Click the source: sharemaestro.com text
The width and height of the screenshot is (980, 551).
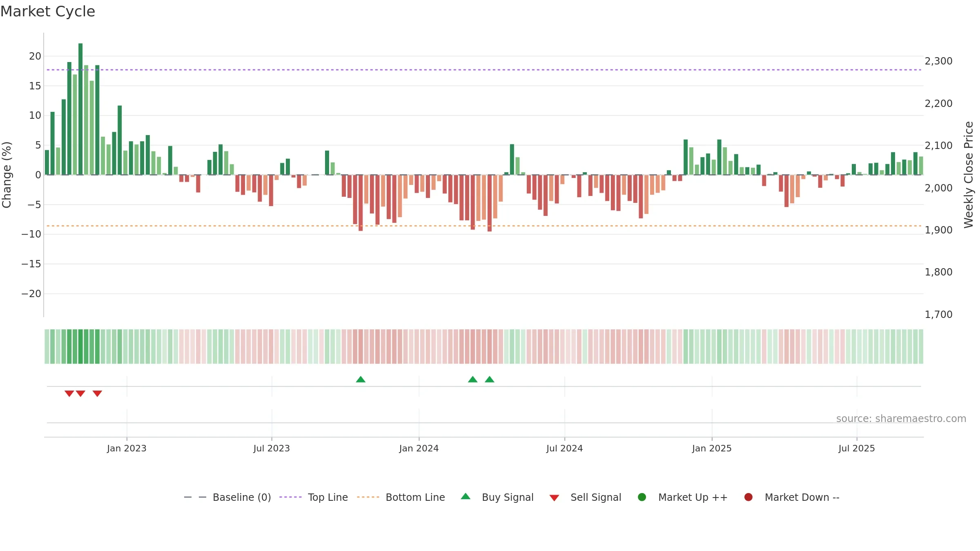(901, 419)
